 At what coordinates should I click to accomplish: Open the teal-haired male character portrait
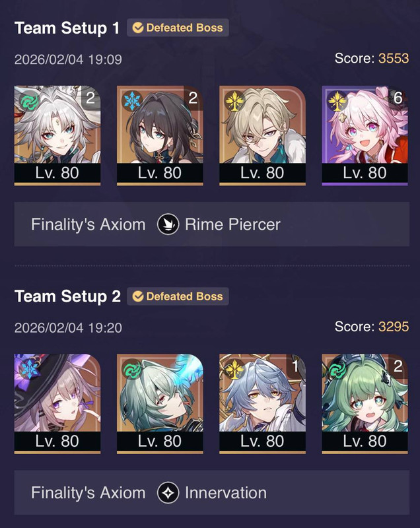pyautogui.click(x=160, y=404)
